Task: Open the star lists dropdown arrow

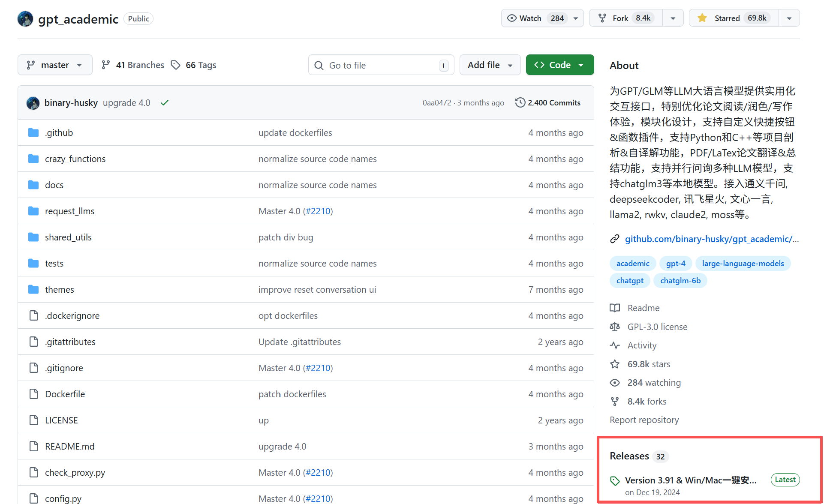Action: click(789, 18)
